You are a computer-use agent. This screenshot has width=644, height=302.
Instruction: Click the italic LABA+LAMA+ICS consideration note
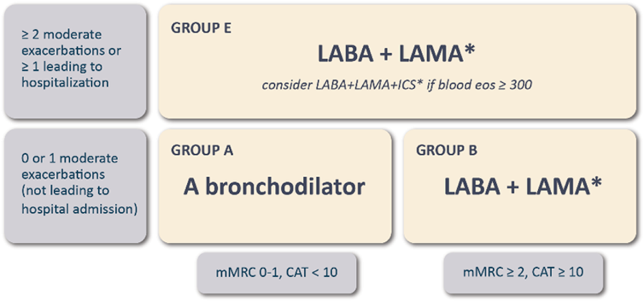click(x=397, y=85)
